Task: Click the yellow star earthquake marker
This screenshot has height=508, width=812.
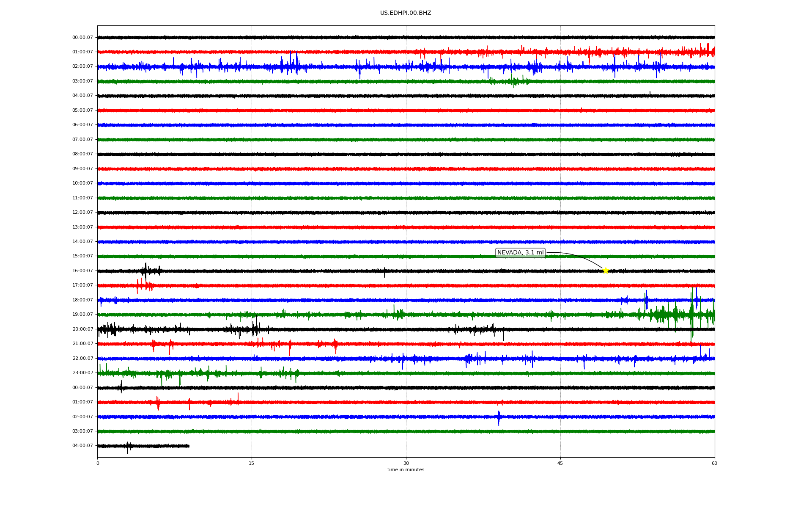Action: tap(605, 271)
